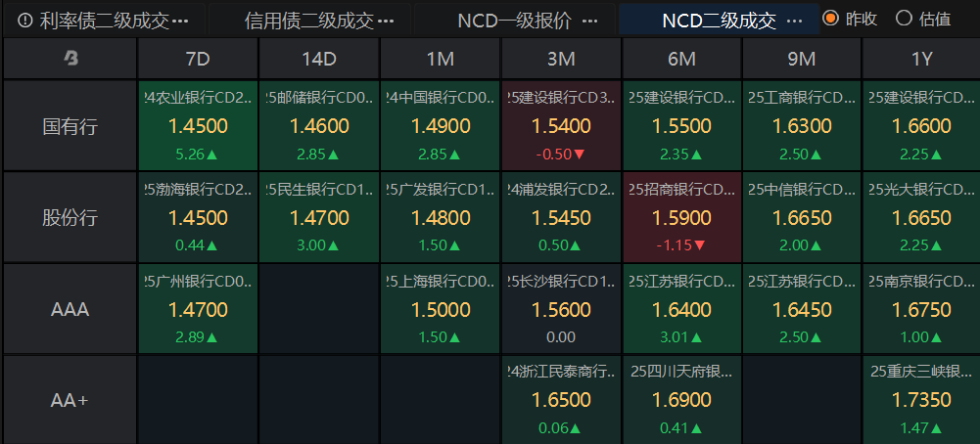Screen dimensions: 980x444
Task: Switch to the NCD一级报价 tab
Action: coord(514,21)
